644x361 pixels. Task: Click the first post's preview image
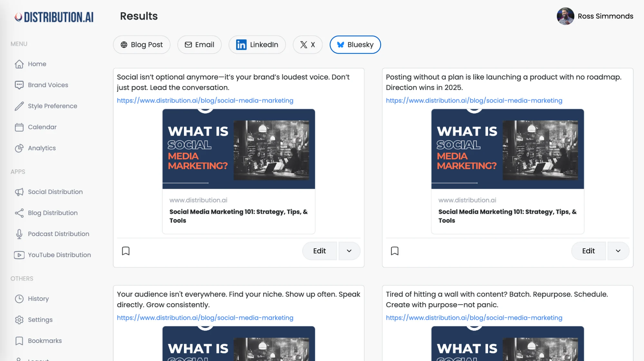[239, 149]
